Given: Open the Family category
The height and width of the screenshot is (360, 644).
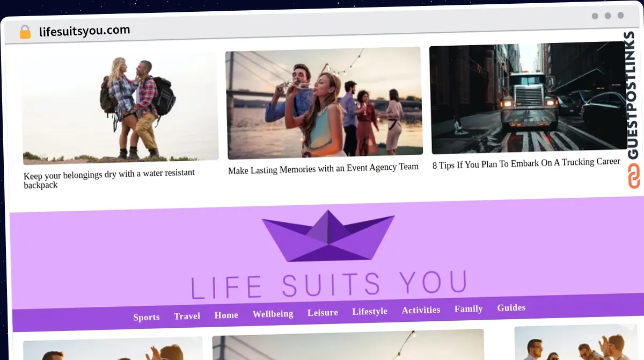Looking at the screenshot, I should click(469, 309).
